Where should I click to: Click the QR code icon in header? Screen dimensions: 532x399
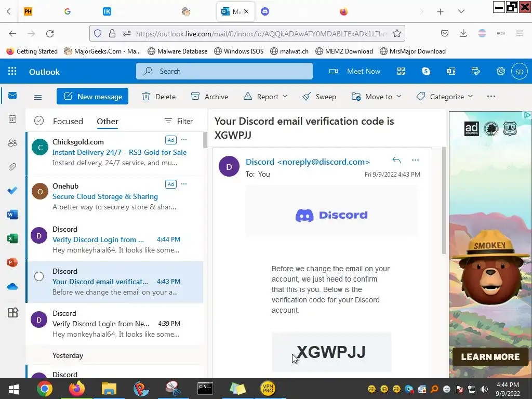click(x=401, y=71)
